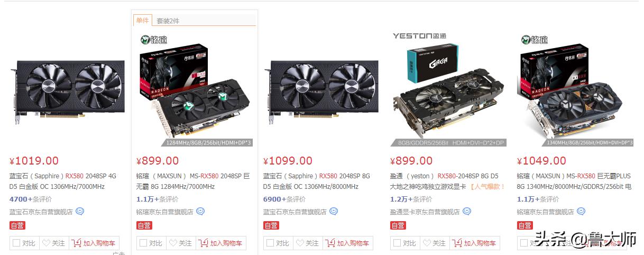
Task: Open customer chat icon next to first 铭瑄京东自营旗舰店
Action: tap(200, 211)
